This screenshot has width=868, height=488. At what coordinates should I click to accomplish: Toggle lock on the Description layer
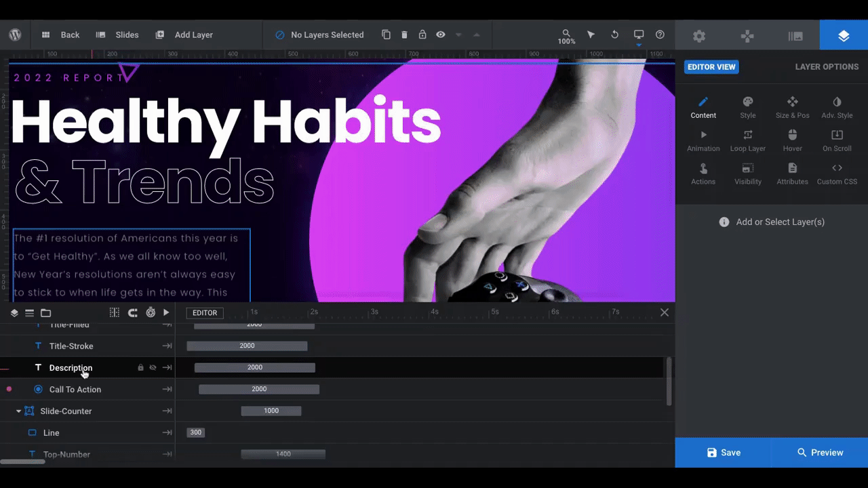tap(141, 367)
